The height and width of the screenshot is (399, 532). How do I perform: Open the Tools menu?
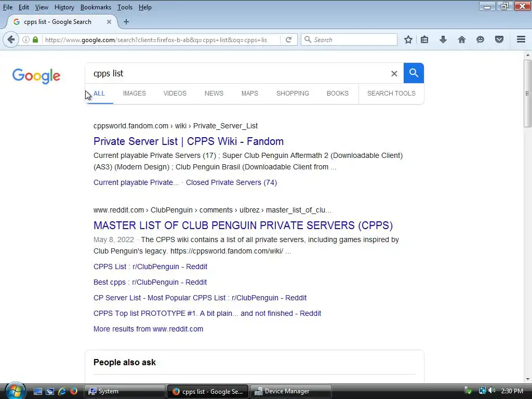(x=125, y=7)
